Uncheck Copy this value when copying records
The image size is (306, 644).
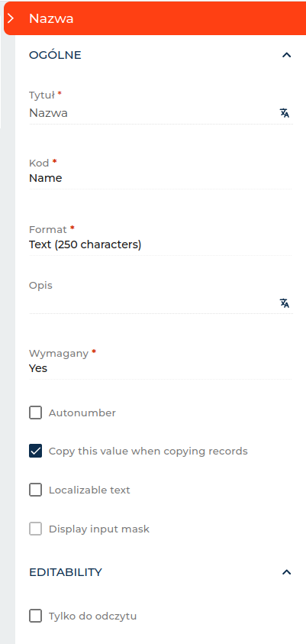point(36,451)
